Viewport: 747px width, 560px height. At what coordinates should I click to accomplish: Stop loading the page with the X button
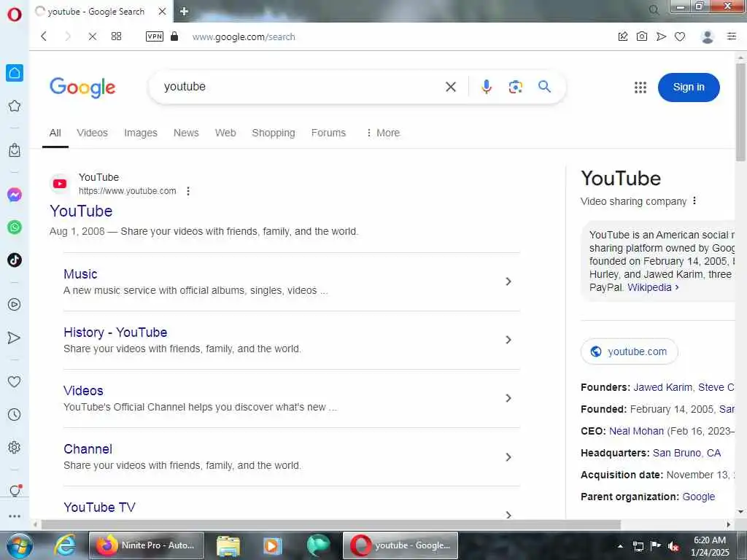(93, 36)
